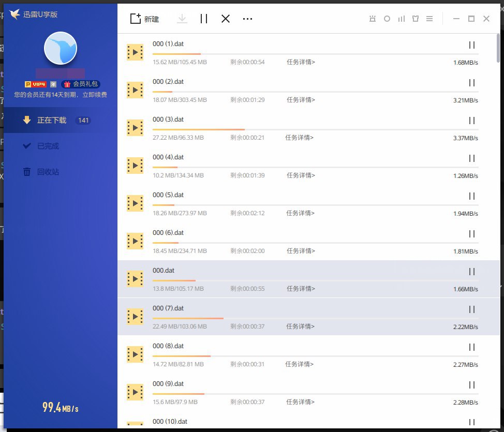This screenshot has width=504, height=432.
Task: Click the VIP4 membership badge
Action: 36,84
